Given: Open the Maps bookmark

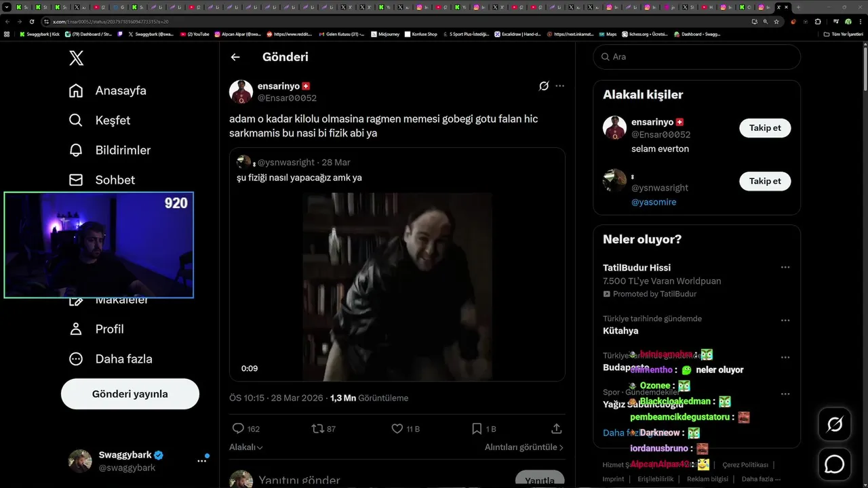Looking at the screenshot, I should [608, 34].
